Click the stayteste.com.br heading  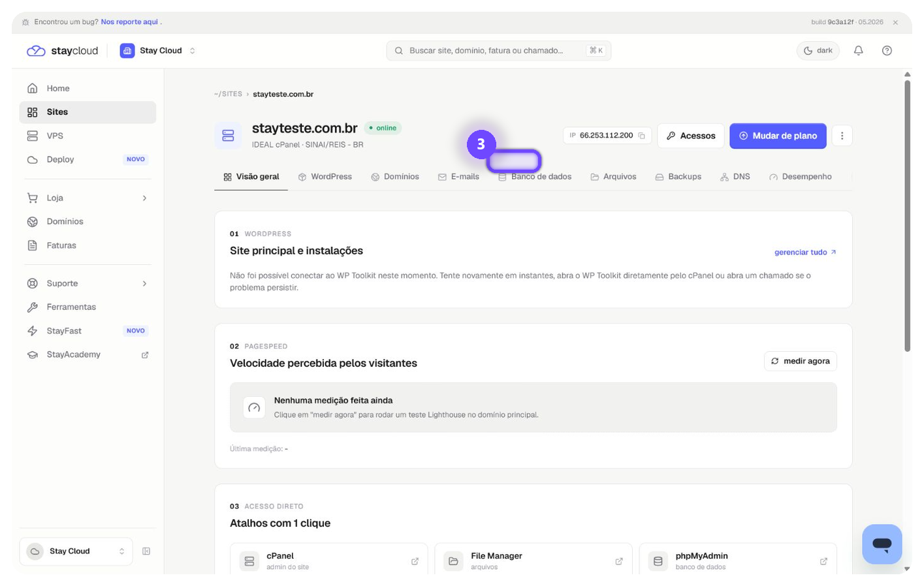pyautogui.click(x=304, y=128)
